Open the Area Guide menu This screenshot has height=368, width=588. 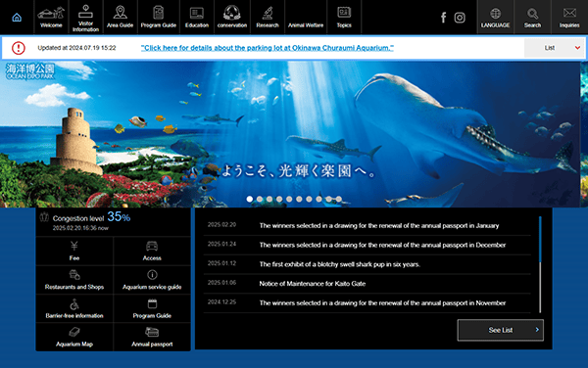click(x=120, y=18)
